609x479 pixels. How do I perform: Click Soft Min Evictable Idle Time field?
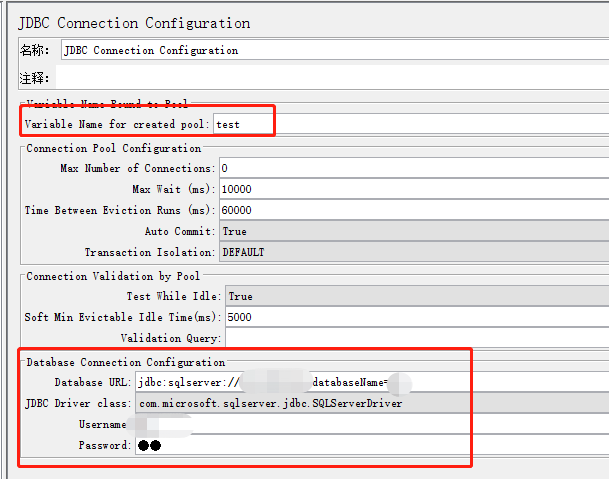pyautogui.click(x=415, y=317)
